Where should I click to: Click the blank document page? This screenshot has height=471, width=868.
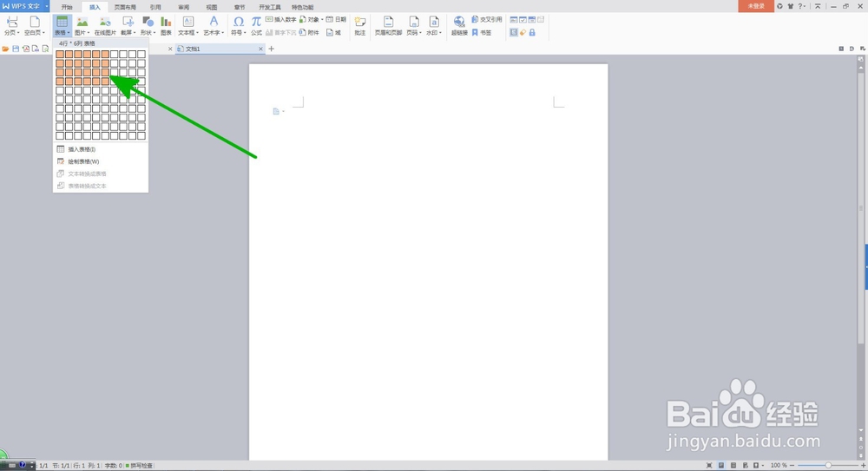[x=429, y=262]
